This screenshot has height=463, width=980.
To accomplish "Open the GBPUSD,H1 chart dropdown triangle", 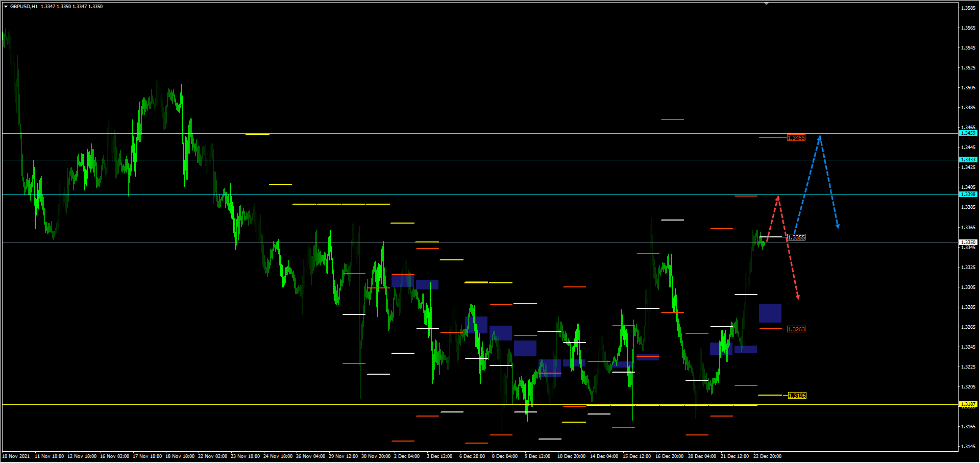I will (x=6, y=7).
